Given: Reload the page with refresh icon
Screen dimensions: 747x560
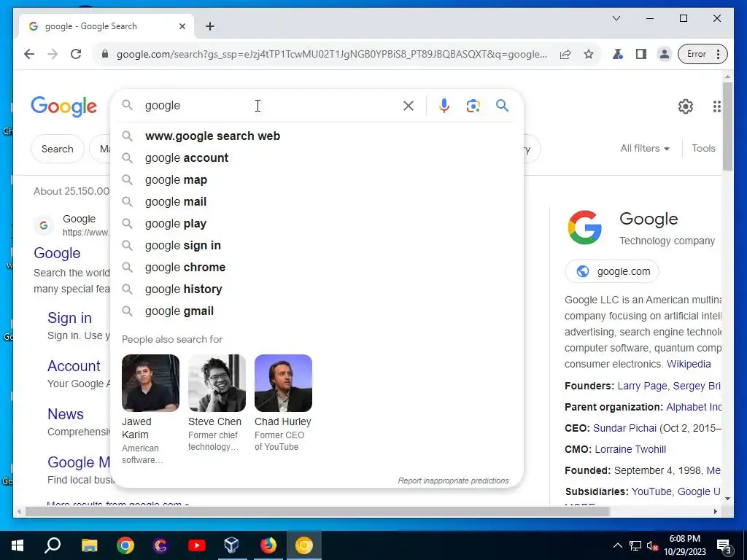Looking at the screenshot, I should [x=76, y=54].
